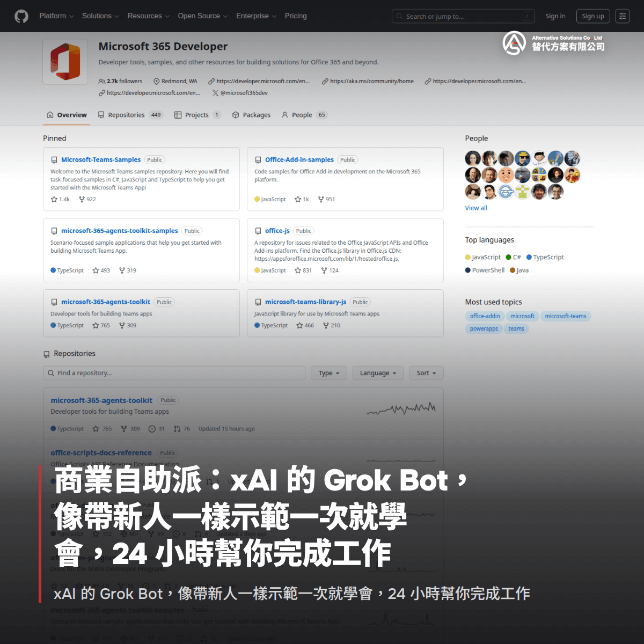Open the Language filter dropdown
Viewport: 644px width, 644px height.
click(378, 373)
